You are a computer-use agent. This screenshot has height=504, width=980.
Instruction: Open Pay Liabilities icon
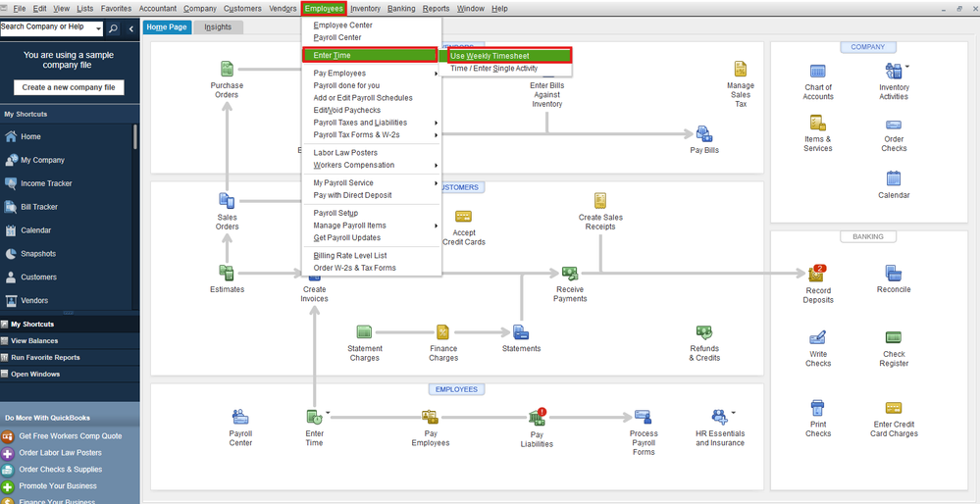pyautogui.click(x=537, y=417)
